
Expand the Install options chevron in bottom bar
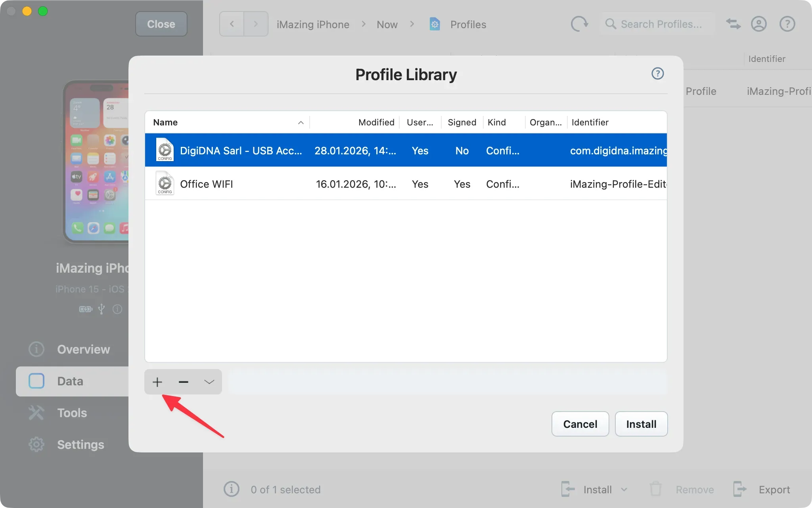pos(623,489)
